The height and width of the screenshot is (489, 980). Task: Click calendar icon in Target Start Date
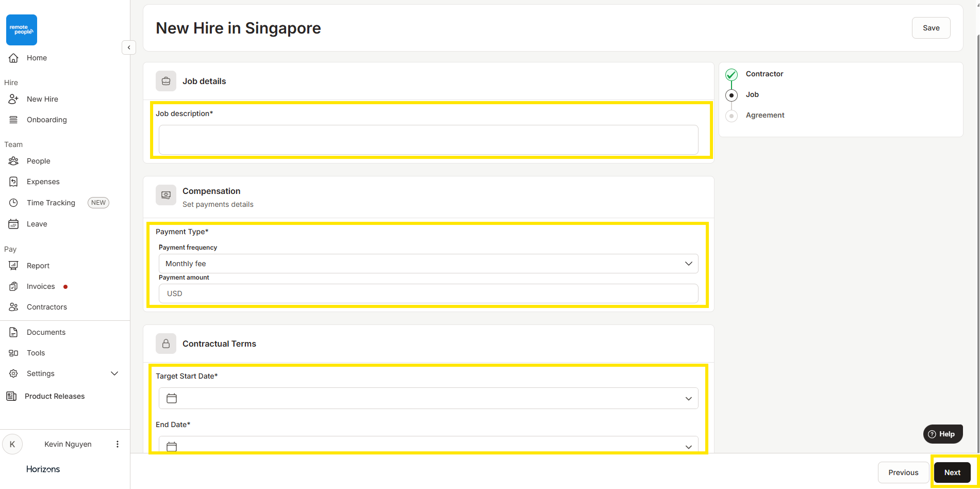pos(172,398)
